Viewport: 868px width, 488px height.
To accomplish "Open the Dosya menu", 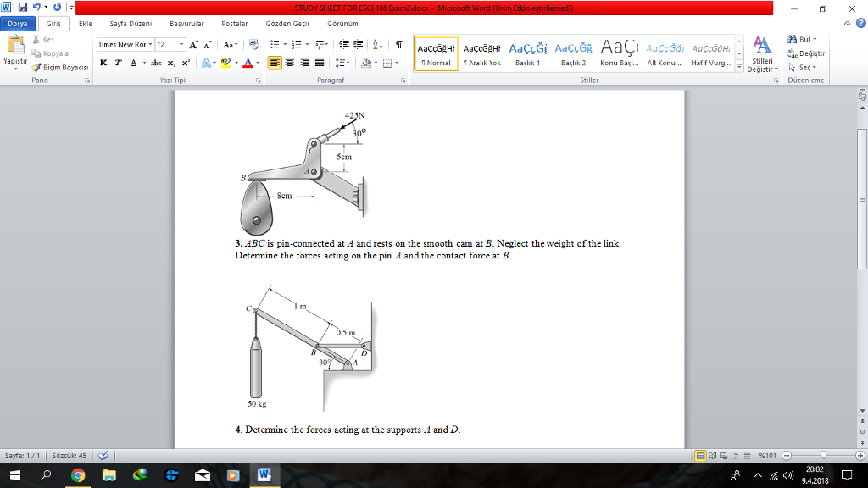I will click(x=17, y=24).
